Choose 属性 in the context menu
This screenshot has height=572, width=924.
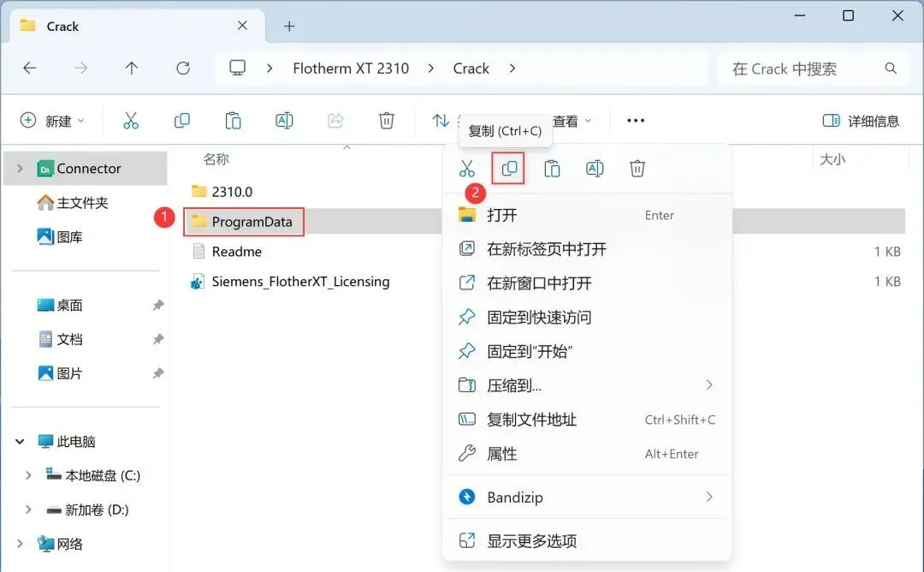click(x=587, y=454)
